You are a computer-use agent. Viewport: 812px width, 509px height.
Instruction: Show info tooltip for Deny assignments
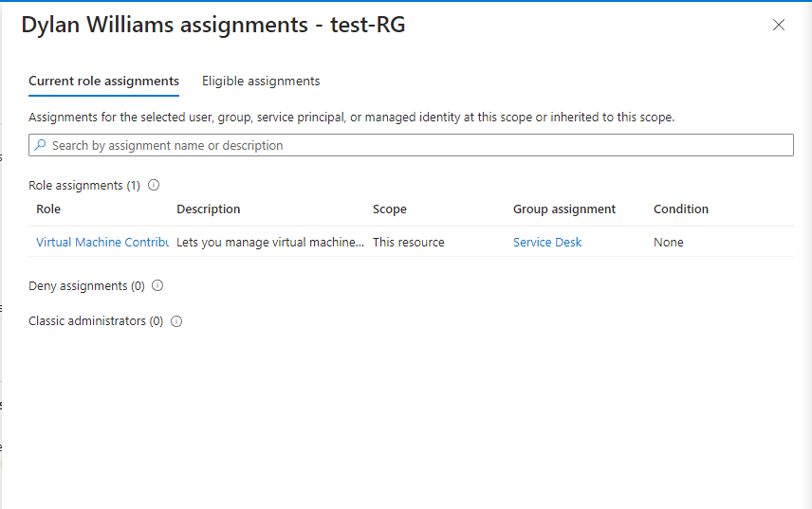[x=157, y=286]
